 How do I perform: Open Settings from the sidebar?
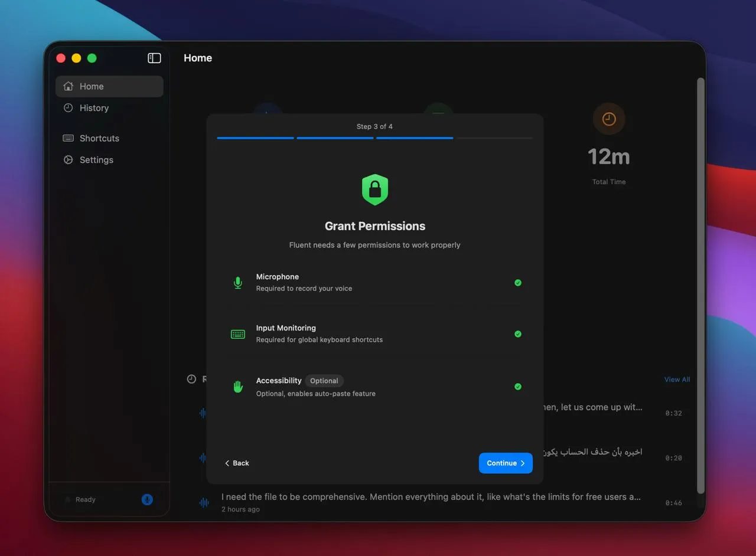(x=96, y=160)
